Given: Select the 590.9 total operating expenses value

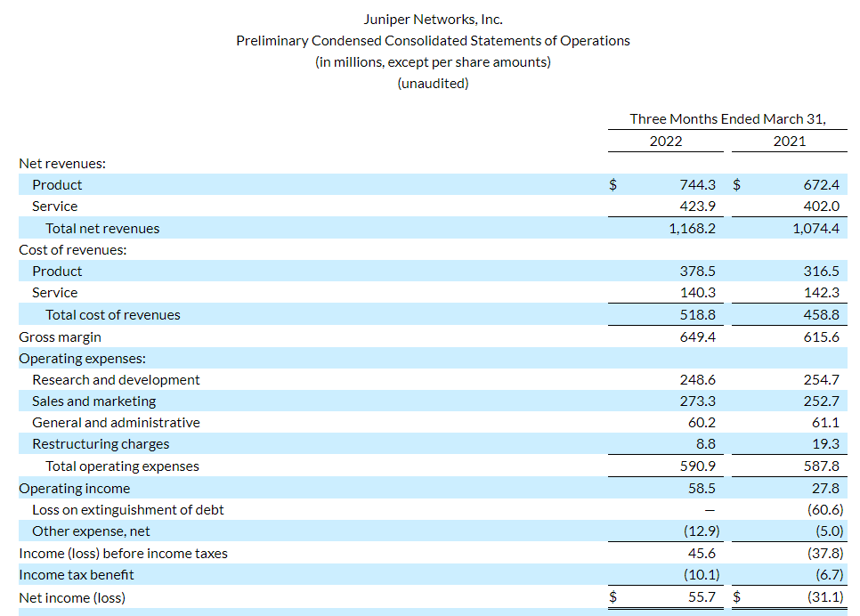Looking at the screenshot, I should pyautogui.click(x=696, y=466).
